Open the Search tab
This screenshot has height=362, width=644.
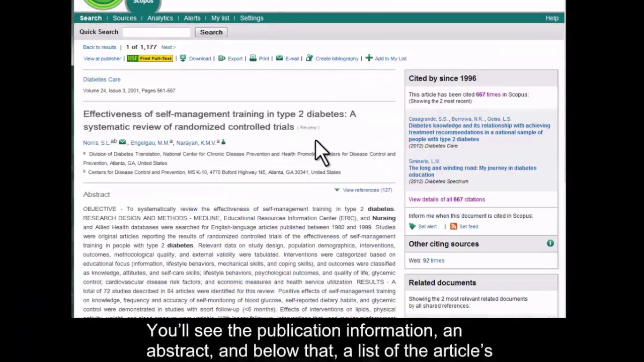coord(91,18)
